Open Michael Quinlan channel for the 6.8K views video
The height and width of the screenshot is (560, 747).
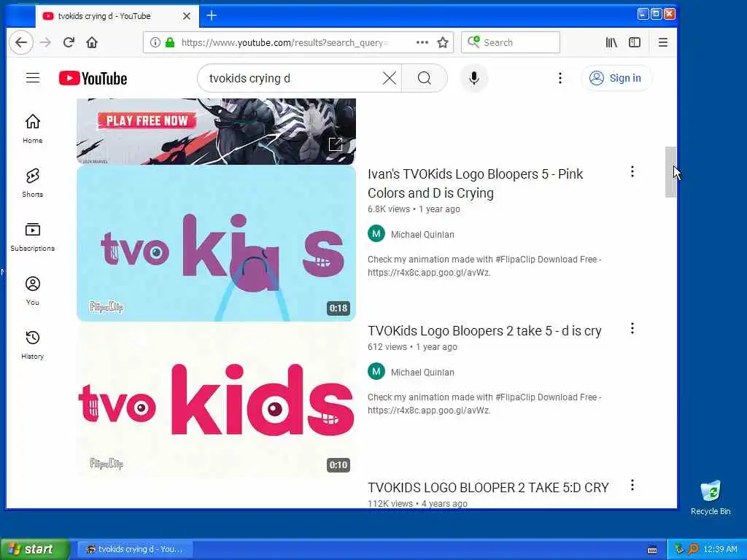(422, 234)
